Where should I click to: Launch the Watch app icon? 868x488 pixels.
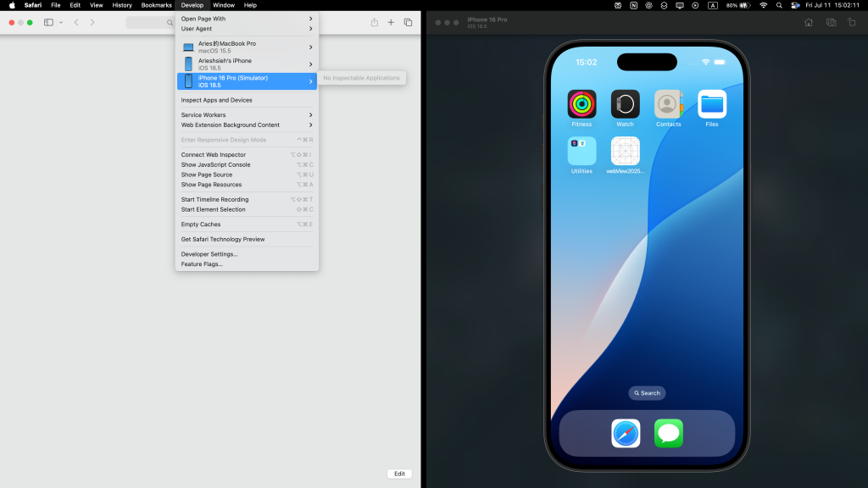(625, 104)
